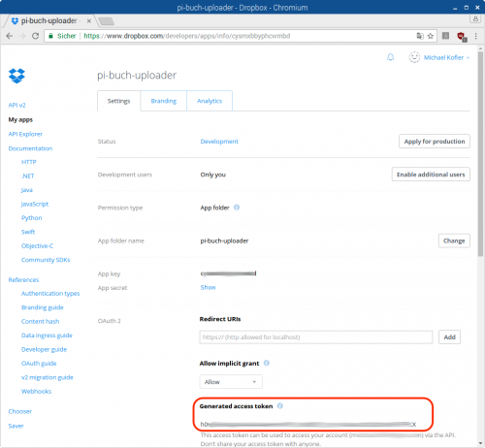The width and height of the screenshot is (485, 448).
Task: Click the browser address bar URL
Action: point(187,36)
